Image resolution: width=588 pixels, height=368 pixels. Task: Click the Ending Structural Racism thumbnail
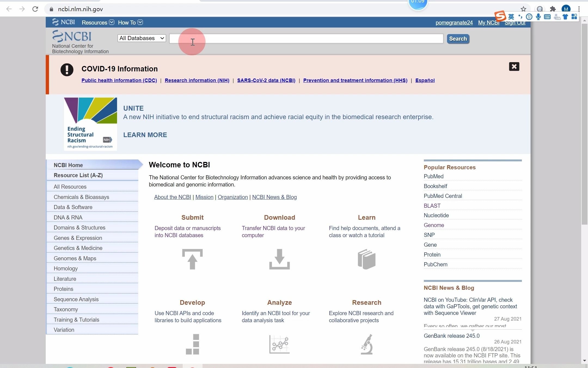coord(90,124)
